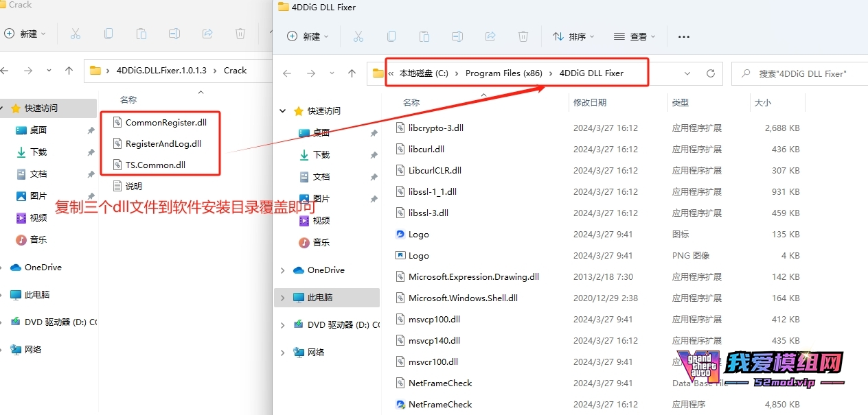868x415 pixels.
Task: Select RegisterAndLog.dll in the Crack window
Action: tap(163, 144)
